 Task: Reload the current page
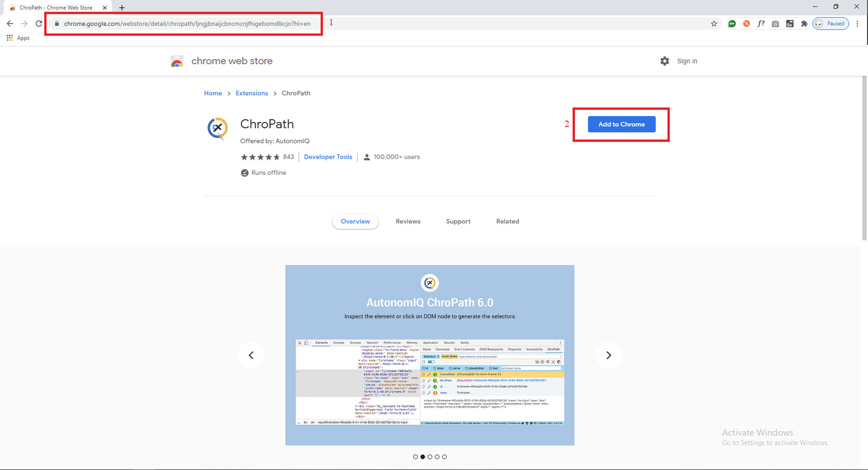click(x=39, y=24)
